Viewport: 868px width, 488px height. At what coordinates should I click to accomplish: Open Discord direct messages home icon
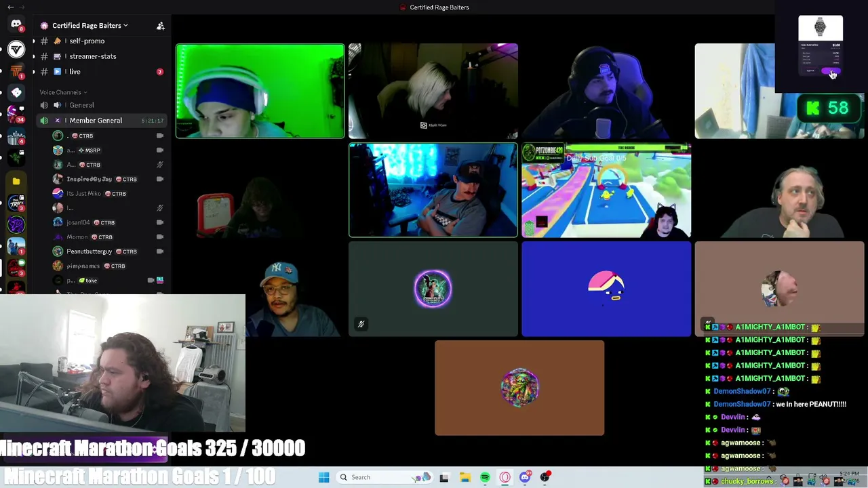pos(16,24)
